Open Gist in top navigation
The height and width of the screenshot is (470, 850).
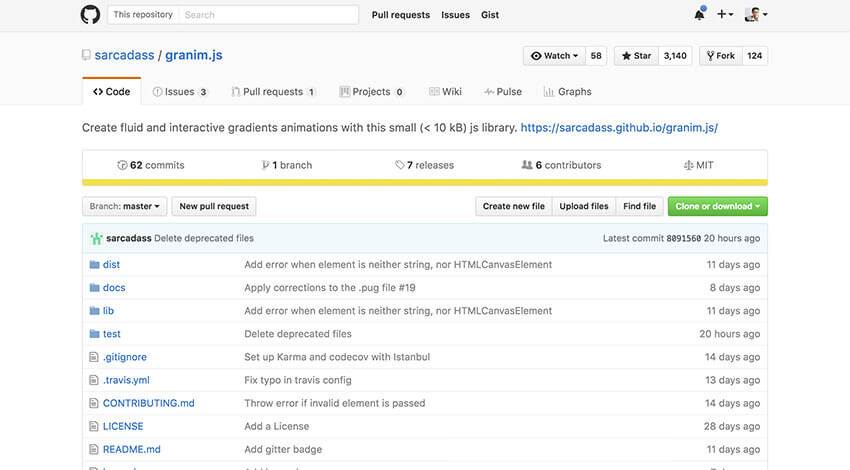490,15
